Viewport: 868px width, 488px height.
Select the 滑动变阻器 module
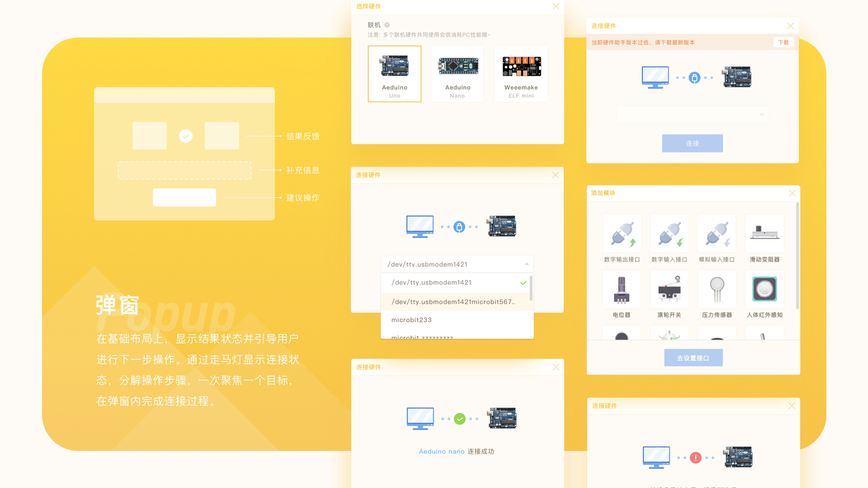[x=764, y=239]
